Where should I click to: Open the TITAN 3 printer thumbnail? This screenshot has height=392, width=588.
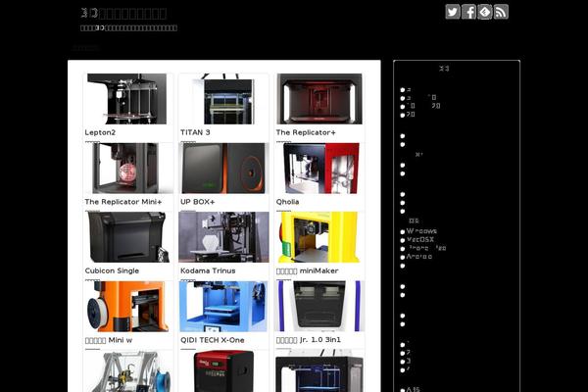click(x=223, y=99)
